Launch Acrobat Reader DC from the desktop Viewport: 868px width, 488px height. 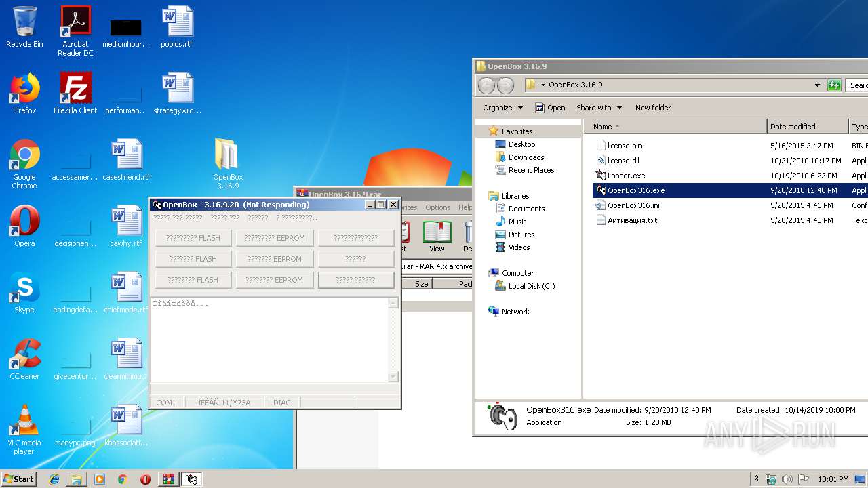click(x=75, y=31)
